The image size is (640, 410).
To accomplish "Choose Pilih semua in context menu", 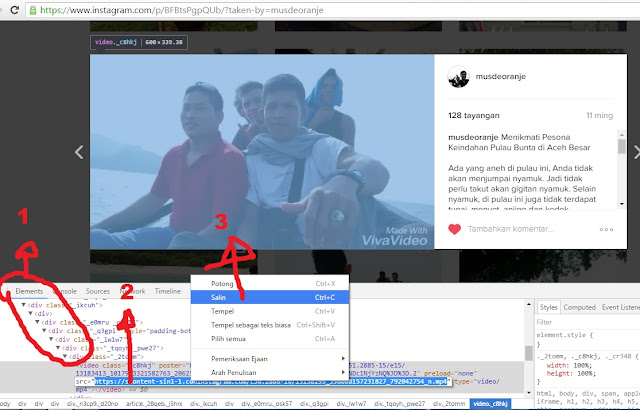I will [270, 339].
